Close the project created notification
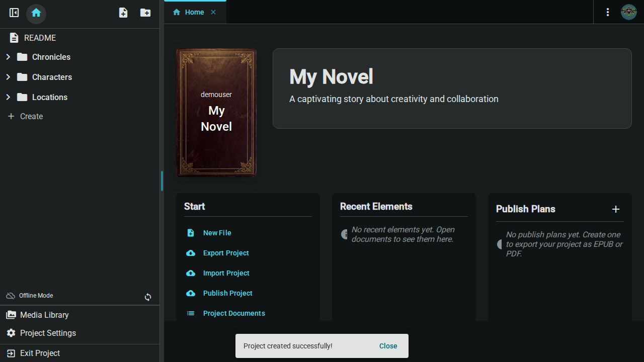This screenshot has width=644, height=362. [388, 346]
